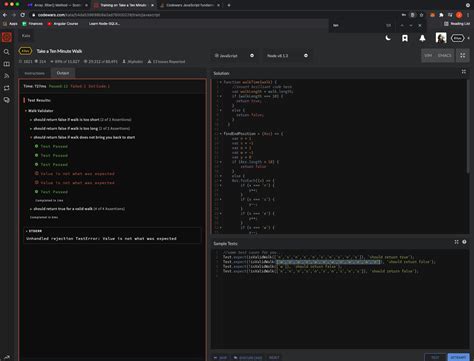Click the kata's yellow kyu rank badge
Image resolution: width=474 pixels, height=361 pixels.
click(x=25, y=51)
